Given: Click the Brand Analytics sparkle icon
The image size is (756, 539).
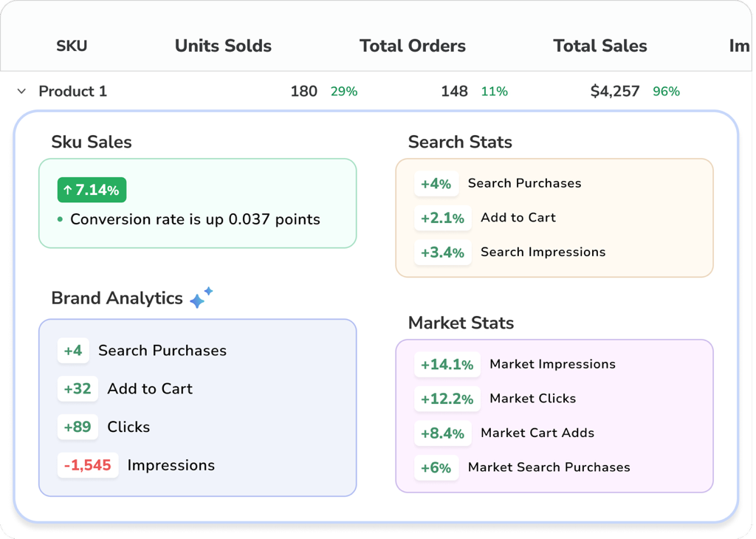Looking at the screenshot, I should tap(201, 298).
